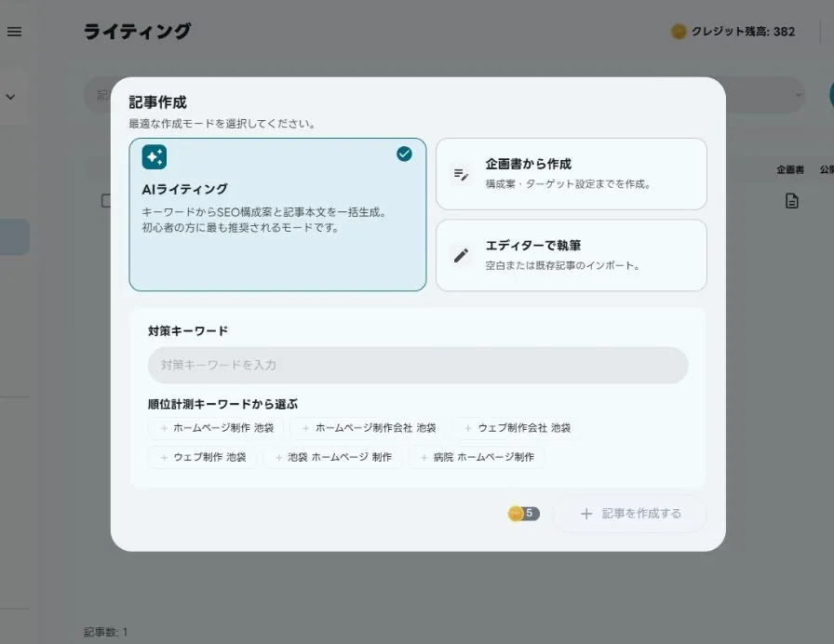
Task: Click the 記事作成 dialog heading
Action: [x=158, y=102]
